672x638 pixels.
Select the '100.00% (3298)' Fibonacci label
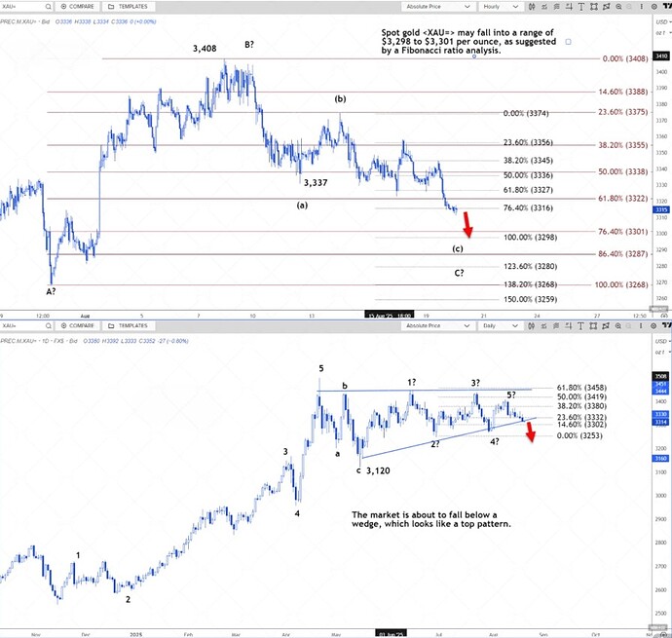tap(530, 237)
